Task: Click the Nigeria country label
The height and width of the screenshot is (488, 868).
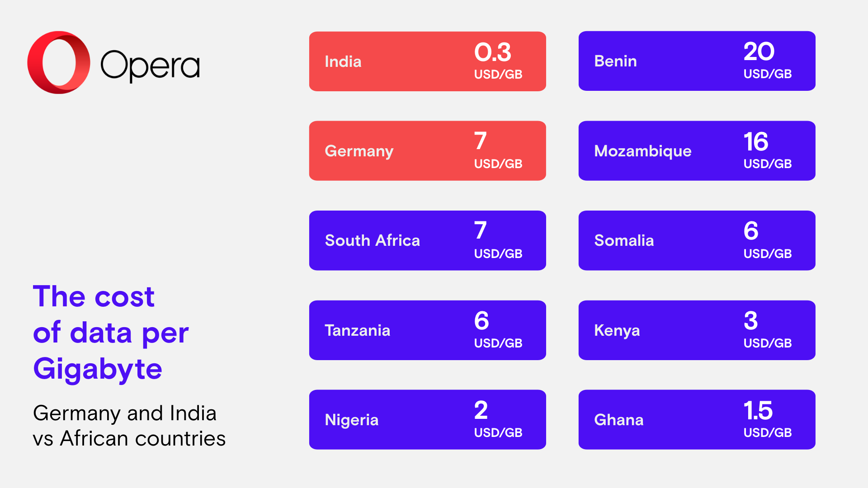Action: click(x=351, y=420)
